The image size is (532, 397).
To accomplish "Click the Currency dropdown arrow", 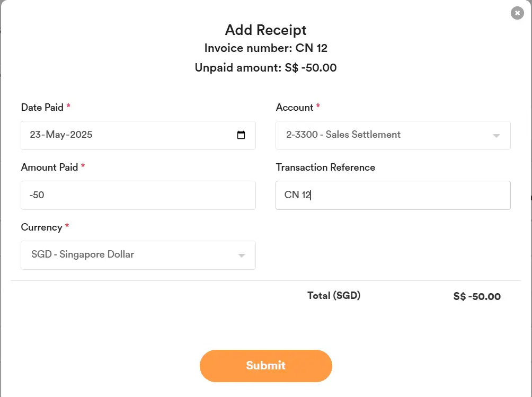I will coord(242,255).
